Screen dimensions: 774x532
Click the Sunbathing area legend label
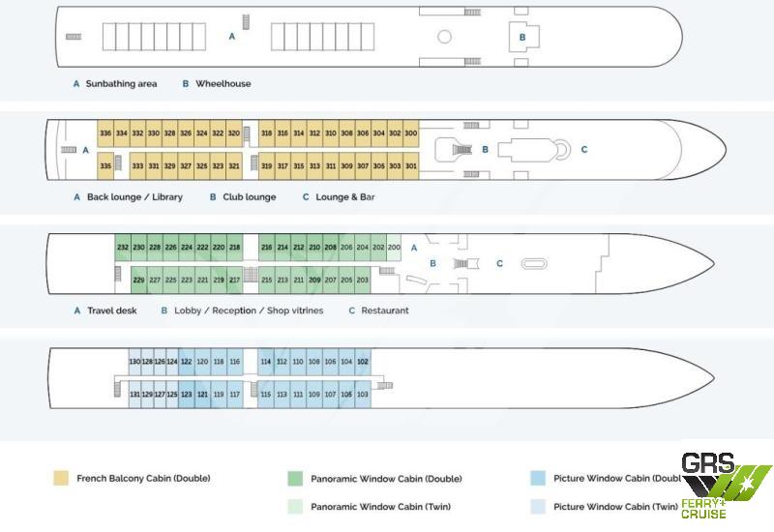(121, 84)
